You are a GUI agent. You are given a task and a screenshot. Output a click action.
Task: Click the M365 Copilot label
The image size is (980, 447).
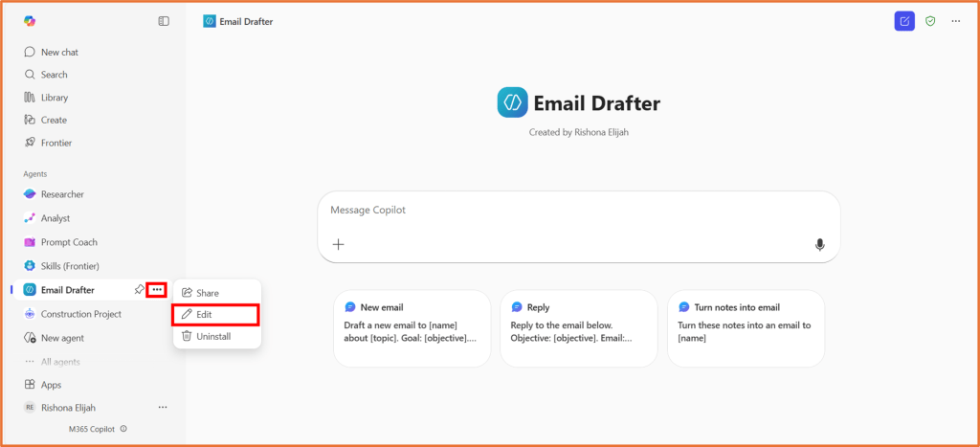pos(93,429)
